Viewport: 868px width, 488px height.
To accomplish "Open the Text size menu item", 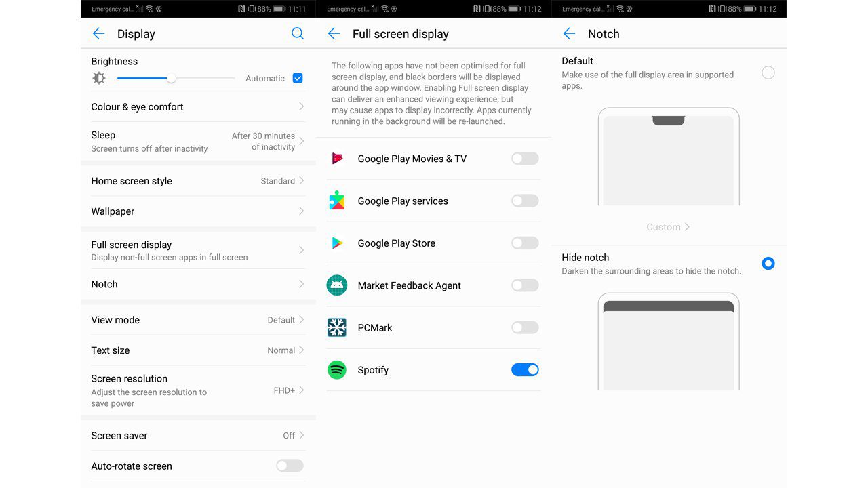I will tap(198, 350).
